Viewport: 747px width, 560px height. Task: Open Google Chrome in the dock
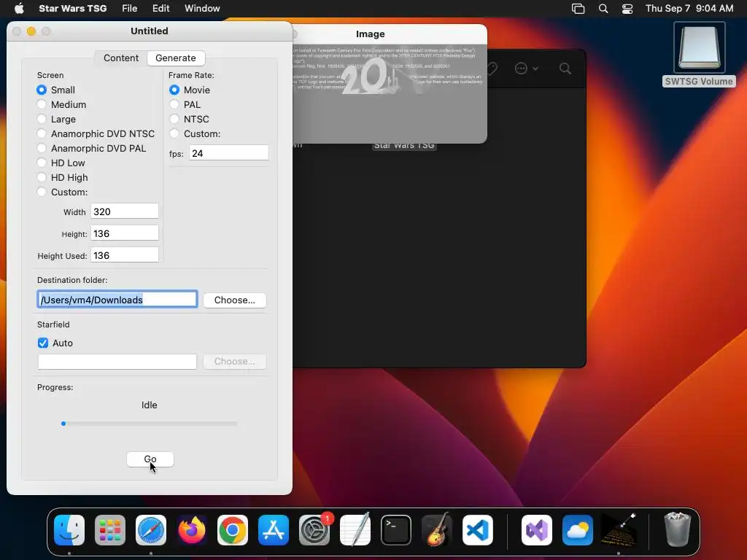coord(233,530)
